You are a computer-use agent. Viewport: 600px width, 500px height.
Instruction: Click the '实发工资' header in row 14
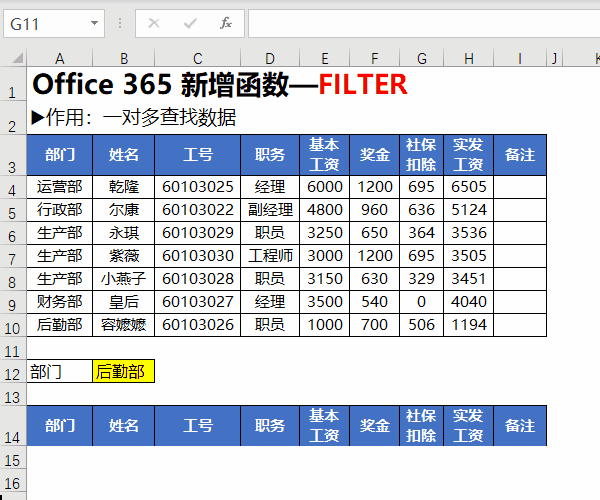click(x=469, y=426)
